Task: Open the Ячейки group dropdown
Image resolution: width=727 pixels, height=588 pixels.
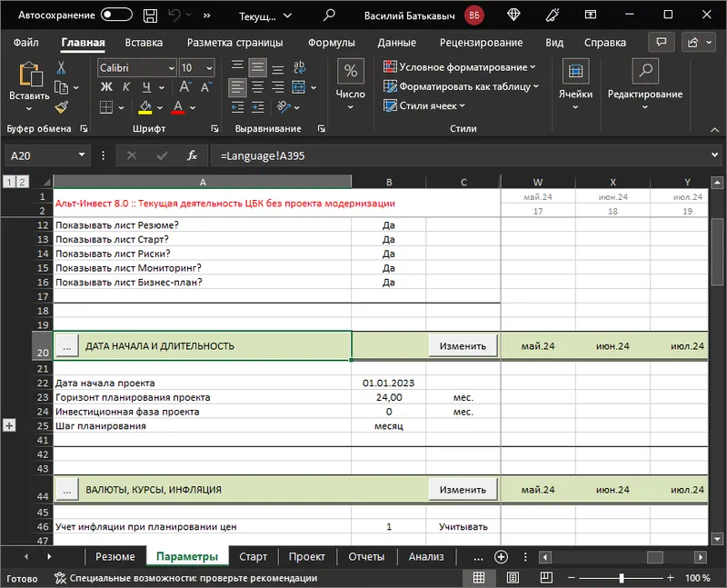Action: [575, 85]
